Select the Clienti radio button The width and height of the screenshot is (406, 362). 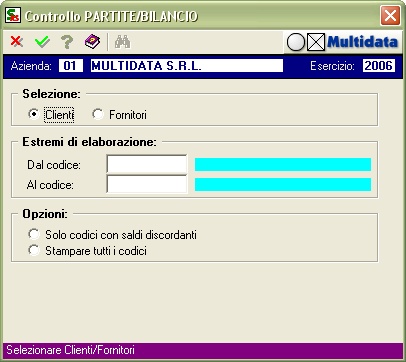point(34,114)
